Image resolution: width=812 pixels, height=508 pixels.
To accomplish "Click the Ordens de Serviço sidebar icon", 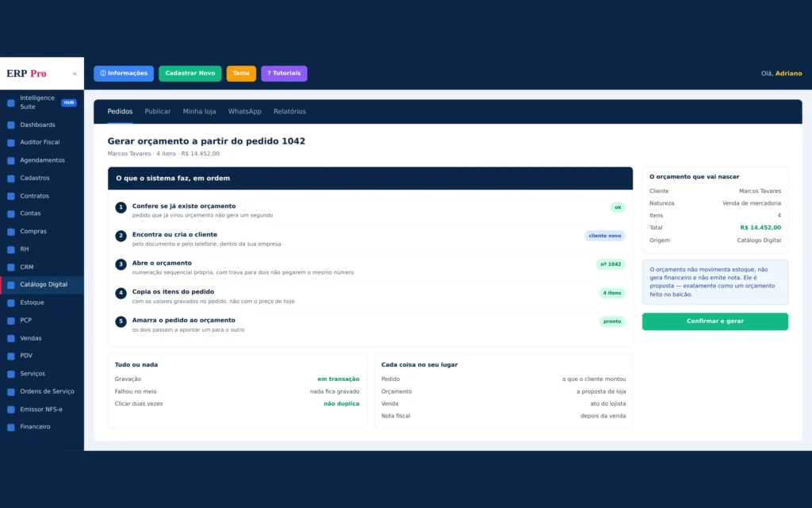I will coord(11,392).
